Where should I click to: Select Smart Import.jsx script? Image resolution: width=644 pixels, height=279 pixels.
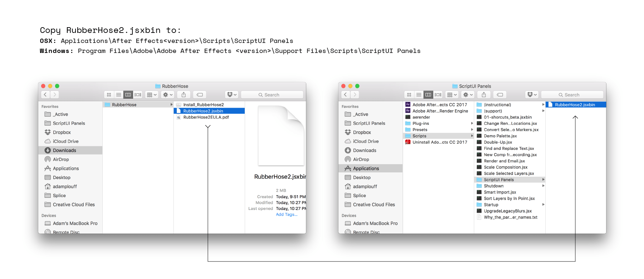tap(510, 192)
